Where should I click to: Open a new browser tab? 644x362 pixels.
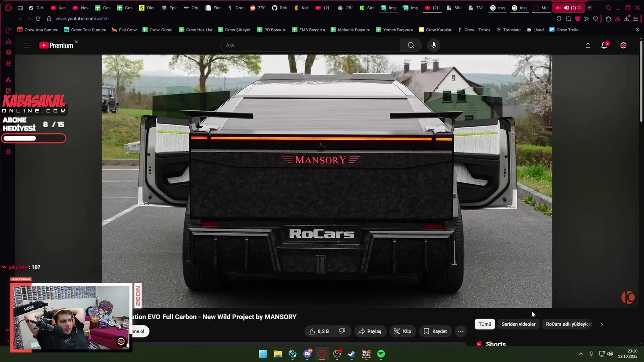(589, 8)
